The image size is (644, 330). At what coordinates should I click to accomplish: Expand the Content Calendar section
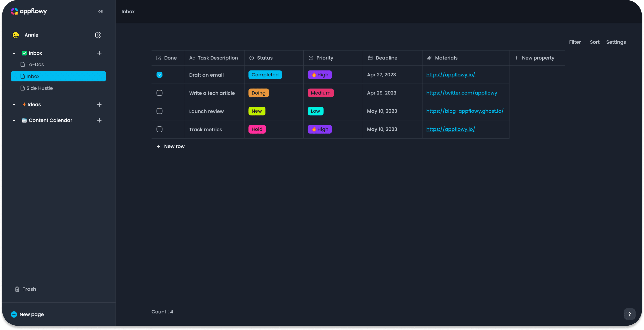pos(14,120)
